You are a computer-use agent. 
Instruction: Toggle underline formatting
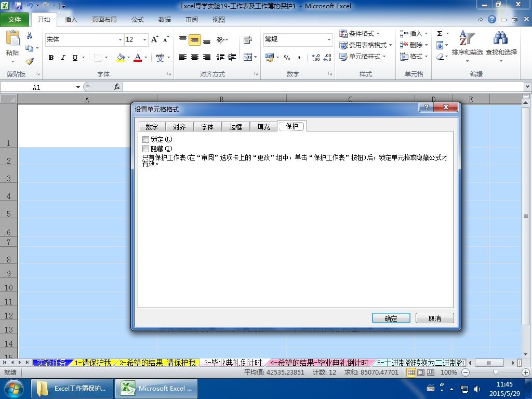point(75,57)
